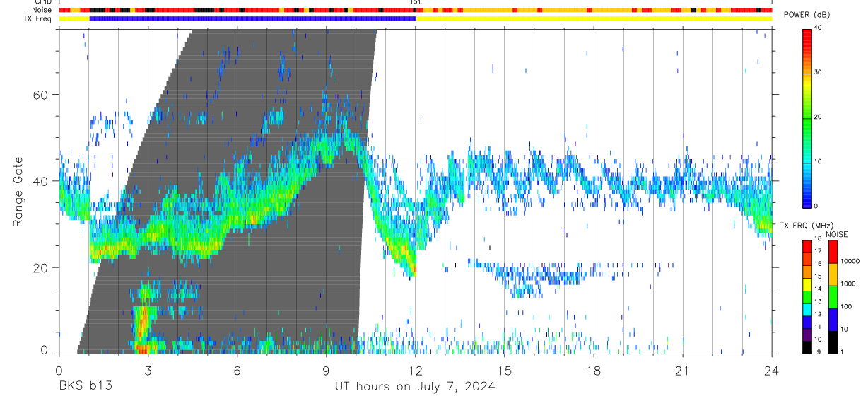Click the 40 label atop POWER scale
The width and height of the screenshot is (868, 401).
(x=819, y=28)
